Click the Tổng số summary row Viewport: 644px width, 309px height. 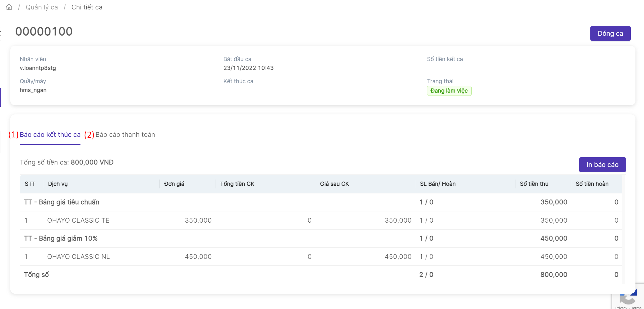36,275
